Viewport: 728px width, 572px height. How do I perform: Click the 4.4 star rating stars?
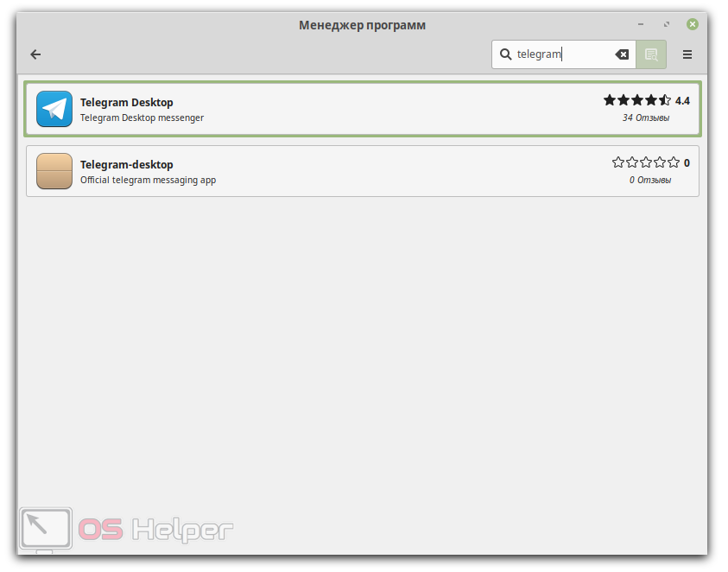click(636, 100)
